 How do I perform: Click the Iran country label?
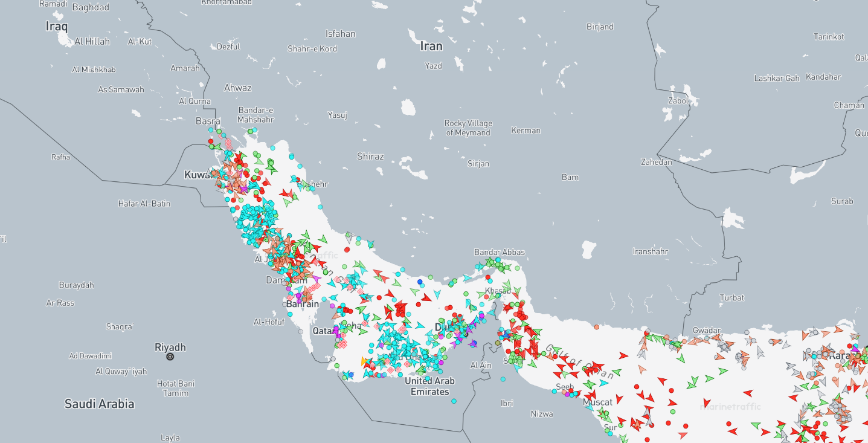pos(431,47)
